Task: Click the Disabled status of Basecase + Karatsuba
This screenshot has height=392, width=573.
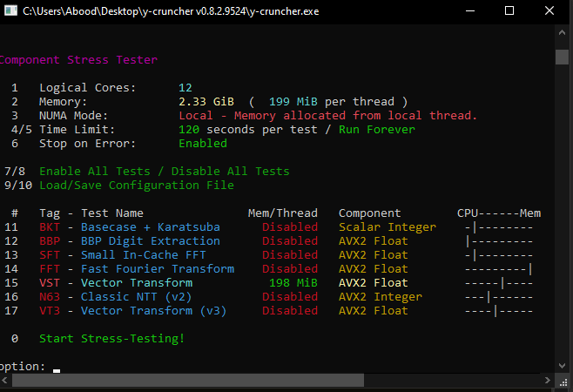Action: pos(290,227)
